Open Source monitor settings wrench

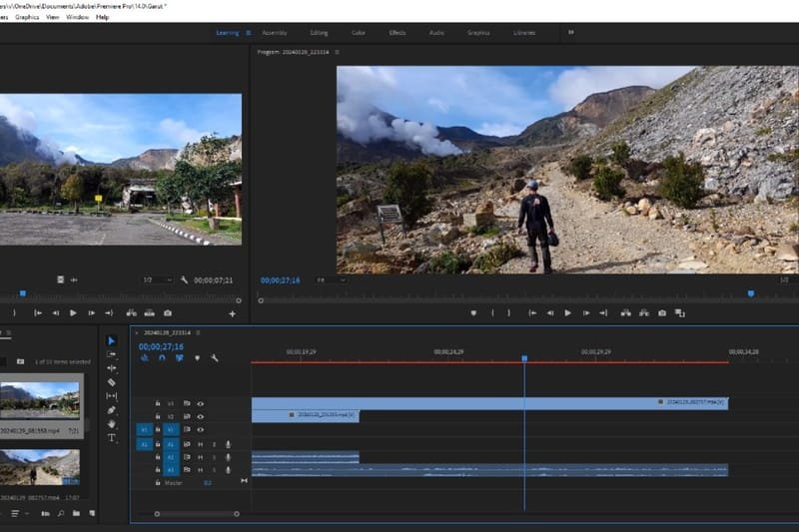tap(184, 280)
